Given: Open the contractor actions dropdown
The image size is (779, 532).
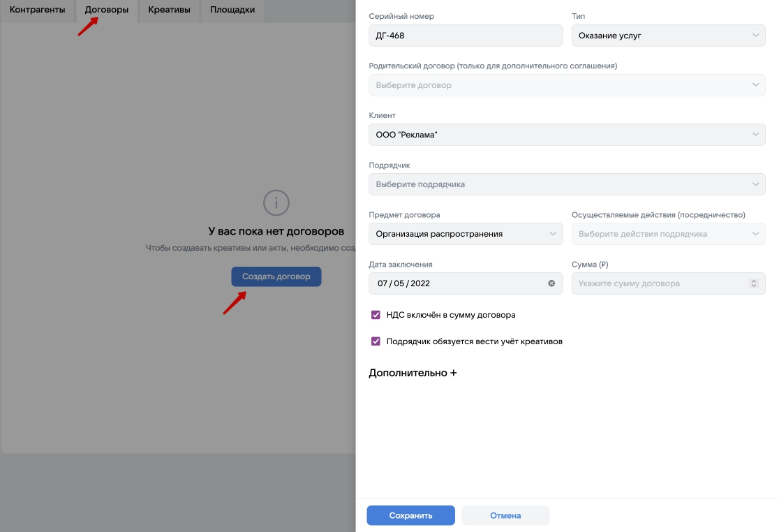Looking at the screenshot, I should pyautogui.click(x=668, y=234).
